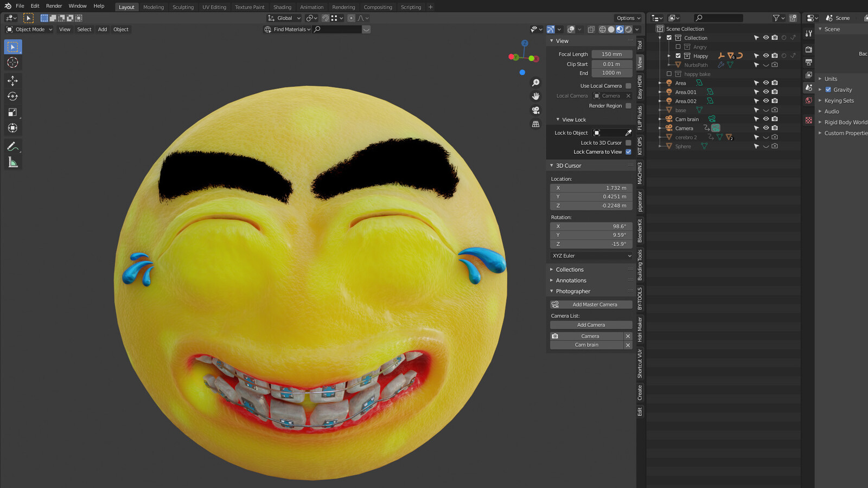Remove Cam brain from camera list
Screen dimensions: 868x488
[628, 345]
